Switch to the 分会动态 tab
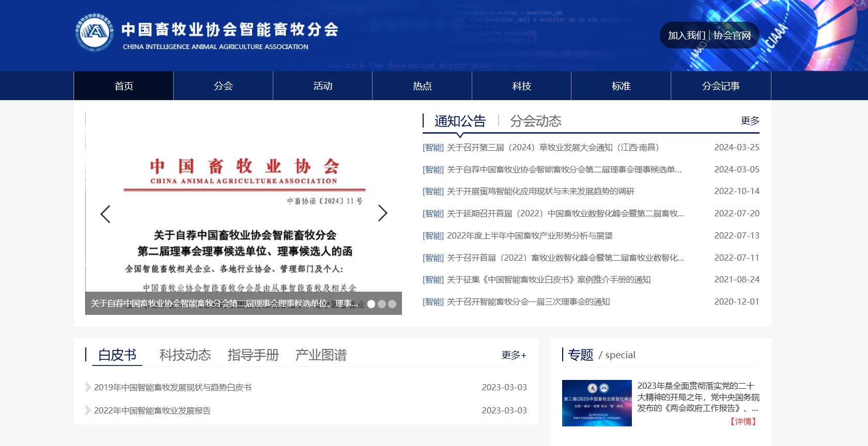The height and width of the screenshot is (446, 868). 535,121
